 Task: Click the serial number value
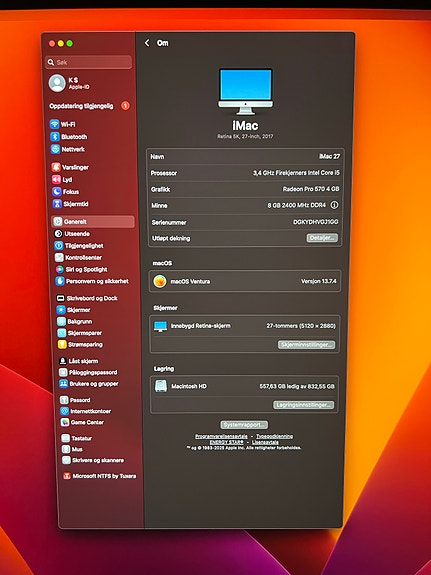point(316,222)
